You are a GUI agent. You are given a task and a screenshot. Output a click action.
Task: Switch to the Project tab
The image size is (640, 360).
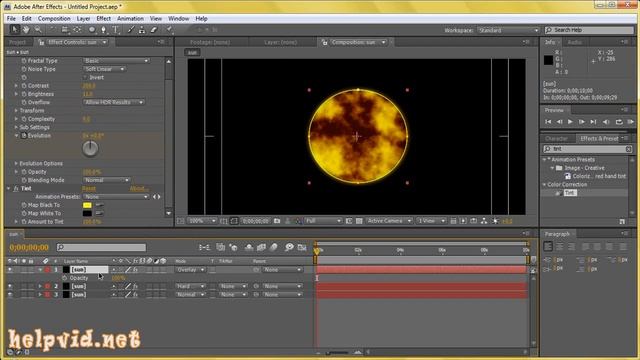18,42
